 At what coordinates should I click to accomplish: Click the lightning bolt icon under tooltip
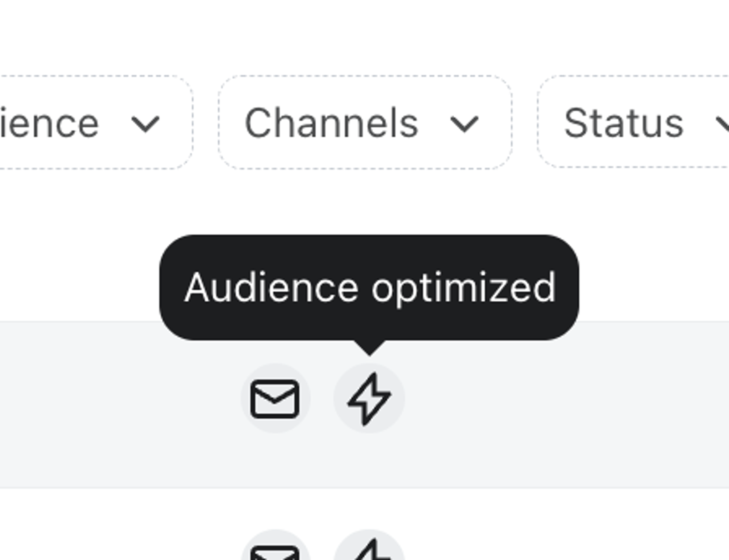[369, 398]
